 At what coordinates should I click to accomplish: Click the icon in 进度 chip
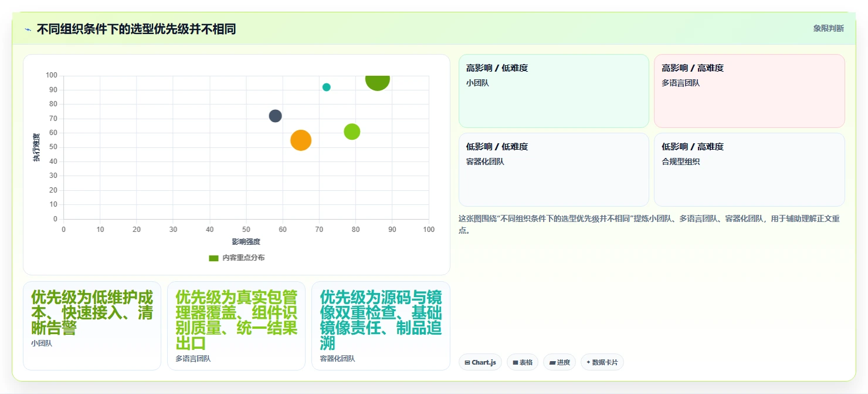[552, 363]
